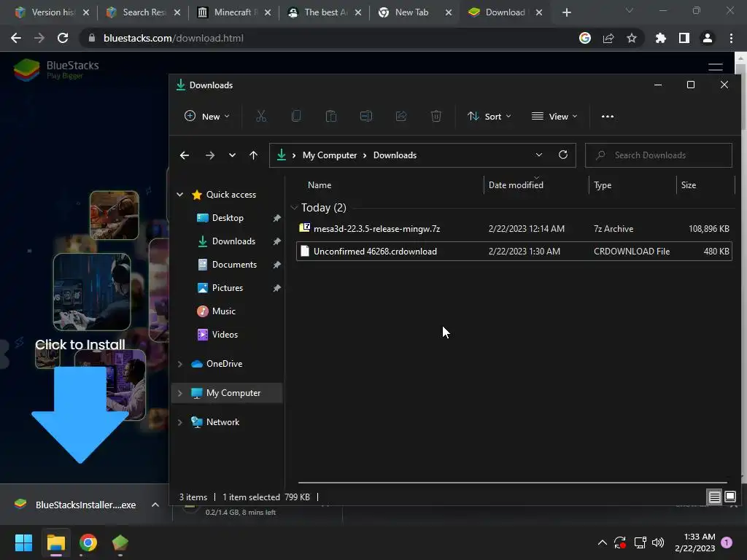The image size is (747, 560).
Task: Click the Share icon in Explorer toolbar
Action: (401, 116)
